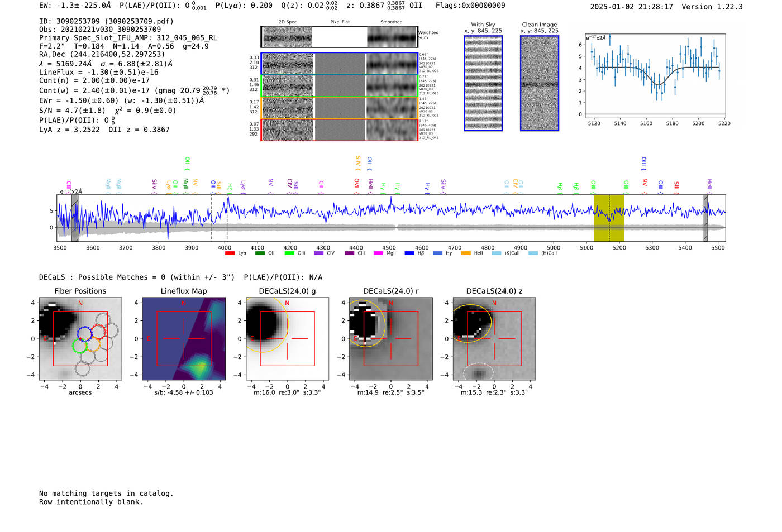Click the s/b: -4.58 +/- 0.103 caption
This screenshot has height=532, width=782.
click(x=184, y=392)
